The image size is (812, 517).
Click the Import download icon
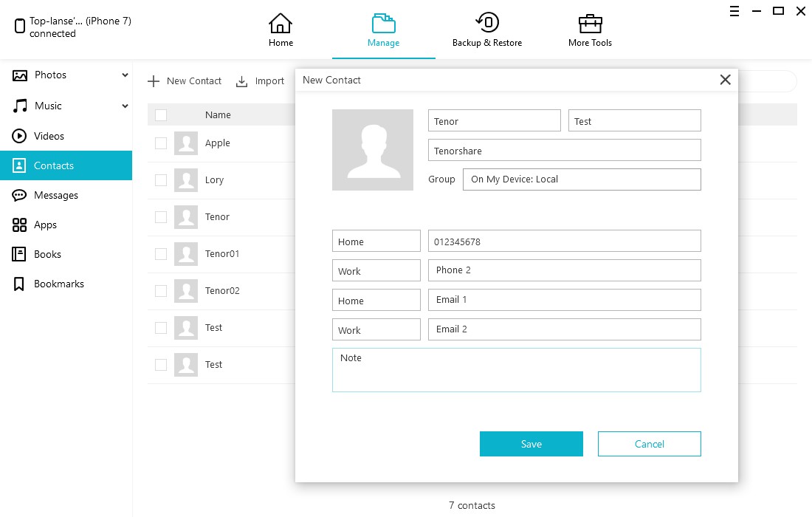coord(242,81)
